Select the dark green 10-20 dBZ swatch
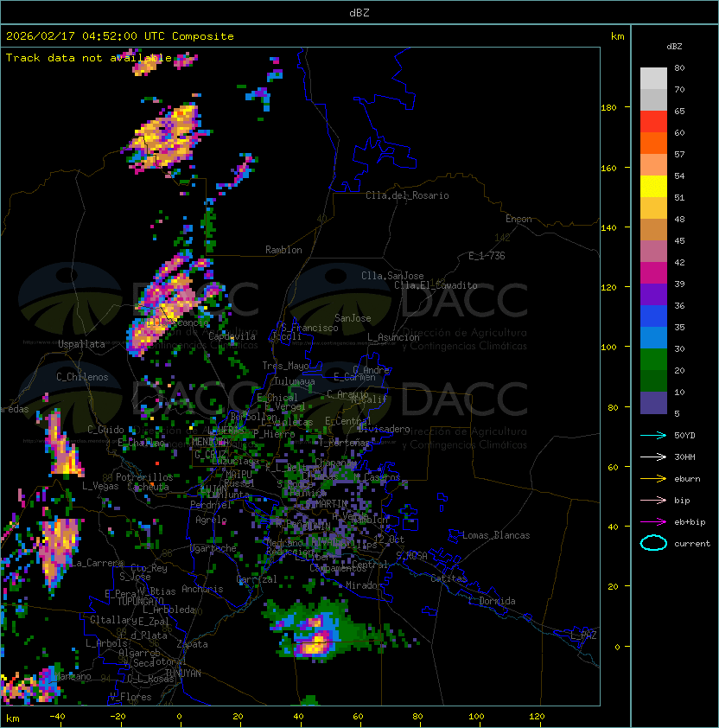The image size is (719, 728). point(653,381)
